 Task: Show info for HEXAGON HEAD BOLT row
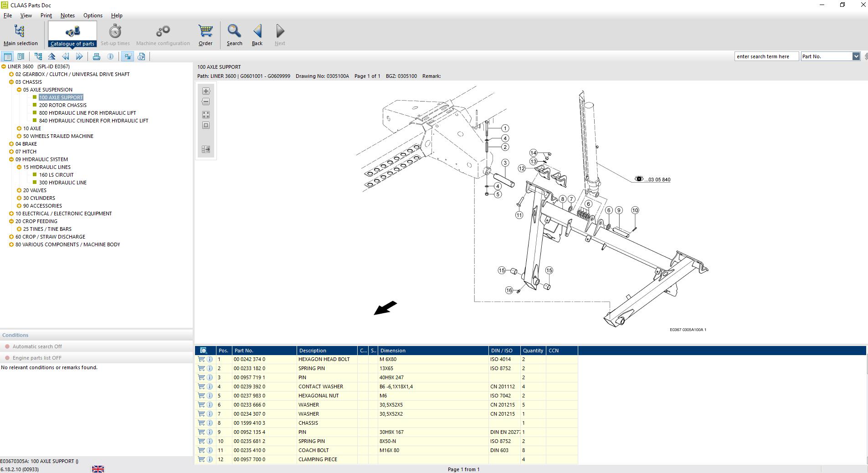click(210, 359)
